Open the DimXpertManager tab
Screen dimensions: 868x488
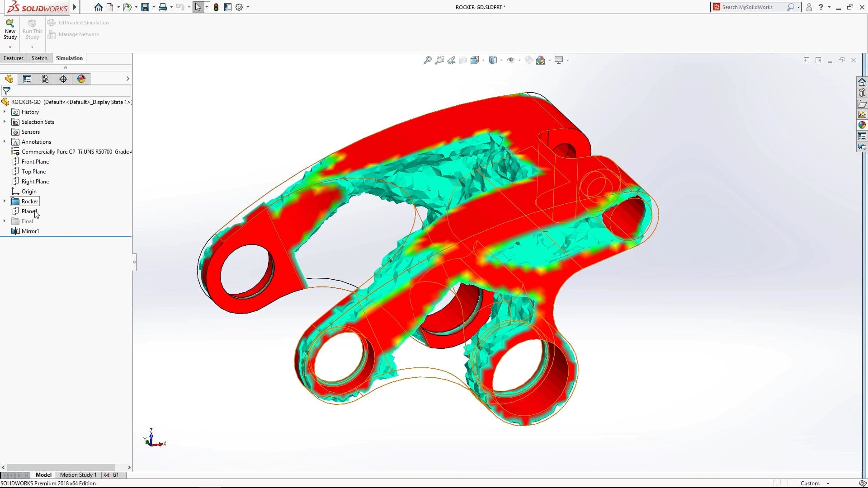click(63, 79)
